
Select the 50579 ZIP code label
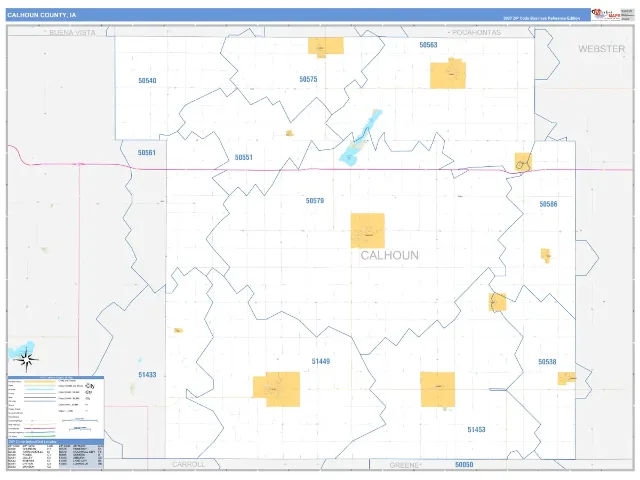pos(315,200)
